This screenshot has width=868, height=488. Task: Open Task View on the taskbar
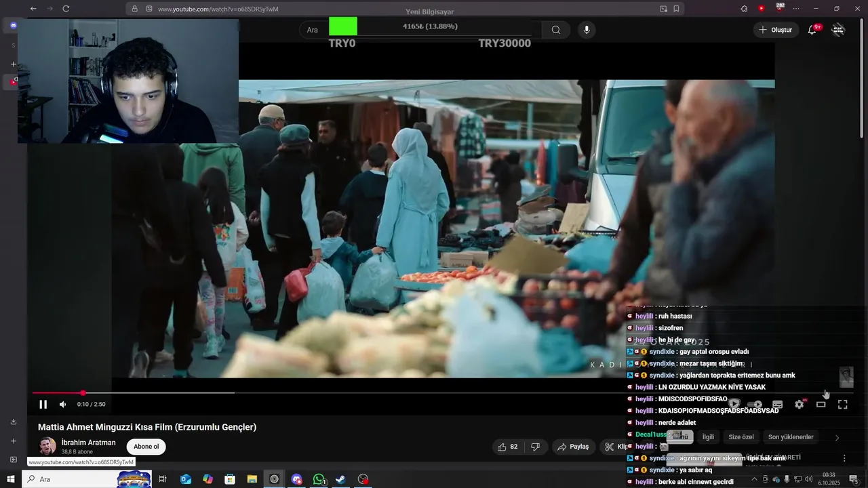click(x=163, y=479)
